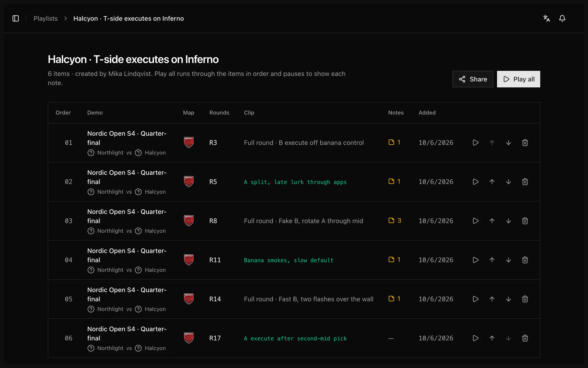Move the R8 item up
This screenshot has width=588, height=368.
492,221
